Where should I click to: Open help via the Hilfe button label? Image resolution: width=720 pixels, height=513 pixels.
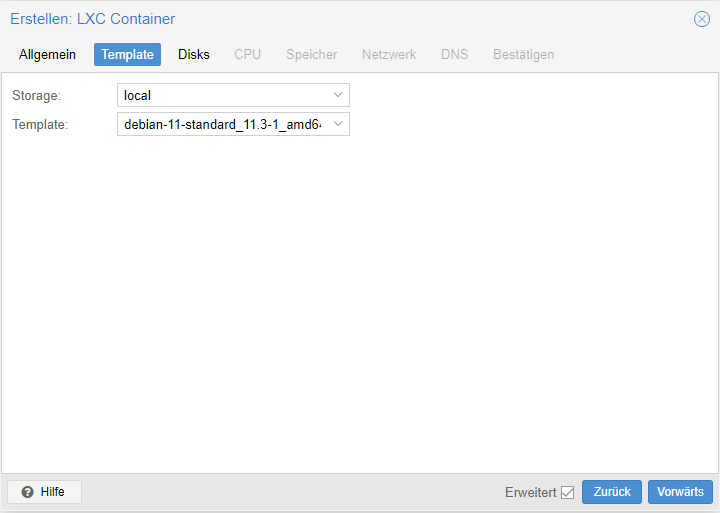[x=52, y=492]
